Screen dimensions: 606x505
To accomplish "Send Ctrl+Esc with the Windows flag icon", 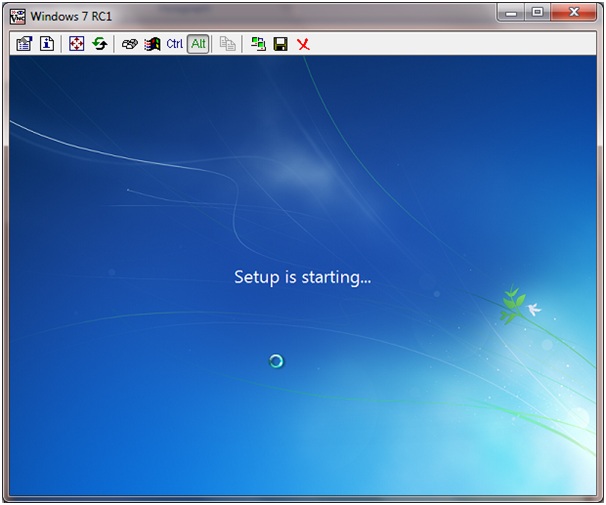I will click(x=152, y=44).
